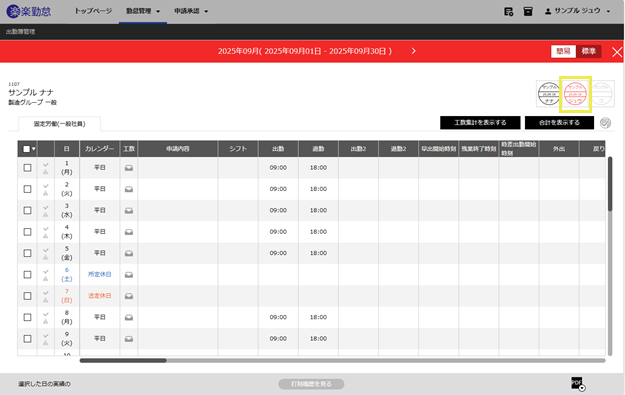The height and width of the screenshot is (395, 625).
Task: Click status check icon on day 9 row
Action: click(46, 335)
